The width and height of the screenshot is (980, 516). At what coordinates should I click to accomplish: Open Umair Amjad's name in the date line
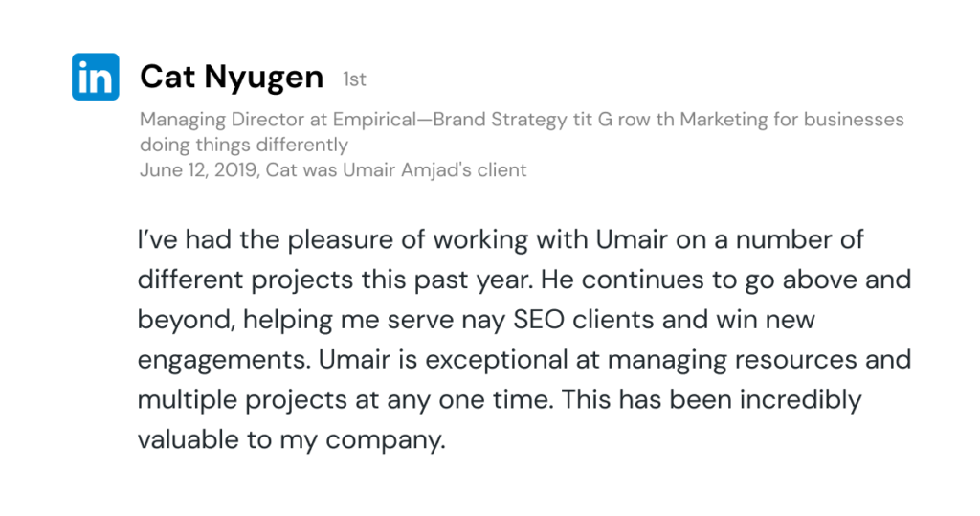435,170
